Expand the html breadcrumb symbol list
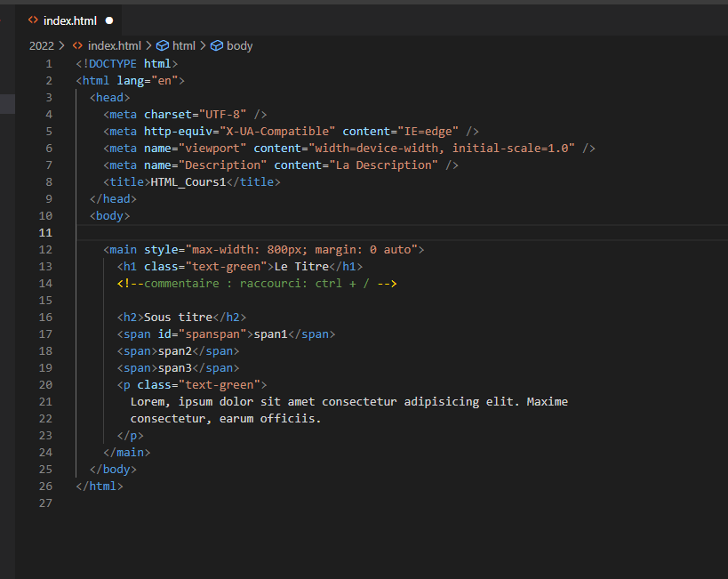The height and width of the screenshot is (579, 728). pos(183,45)
